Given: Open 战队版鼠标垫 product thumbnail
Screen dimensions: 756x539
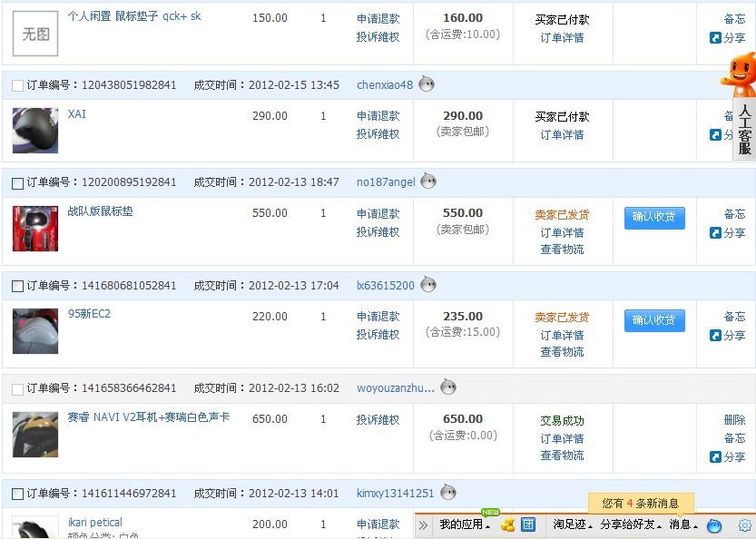Looking at the screenshot, I should [x=35, y=229].
